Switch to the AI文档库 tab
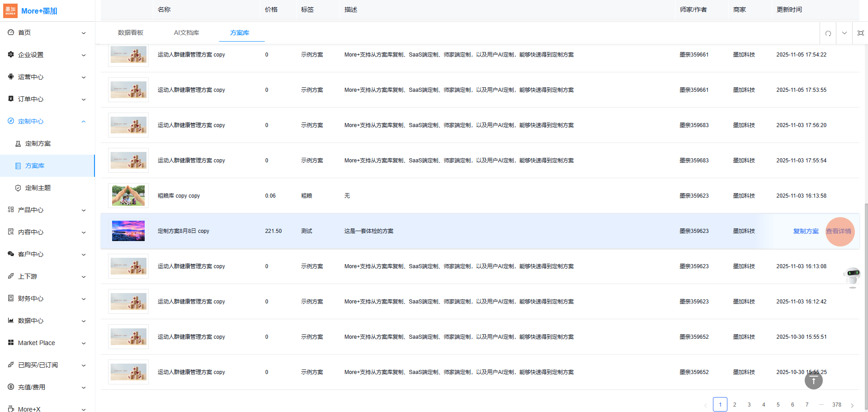 (x=186, y=33)
